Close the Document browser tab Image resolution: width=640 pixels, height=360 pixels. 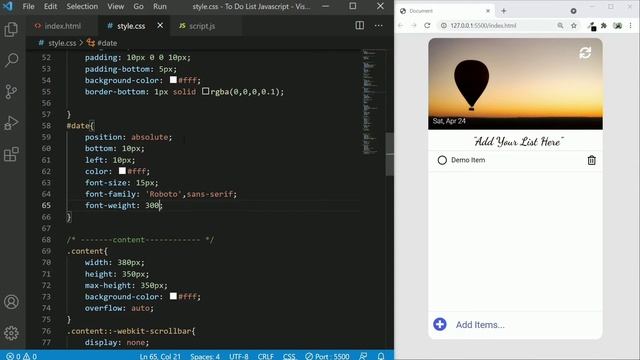[x=488, y=11]
